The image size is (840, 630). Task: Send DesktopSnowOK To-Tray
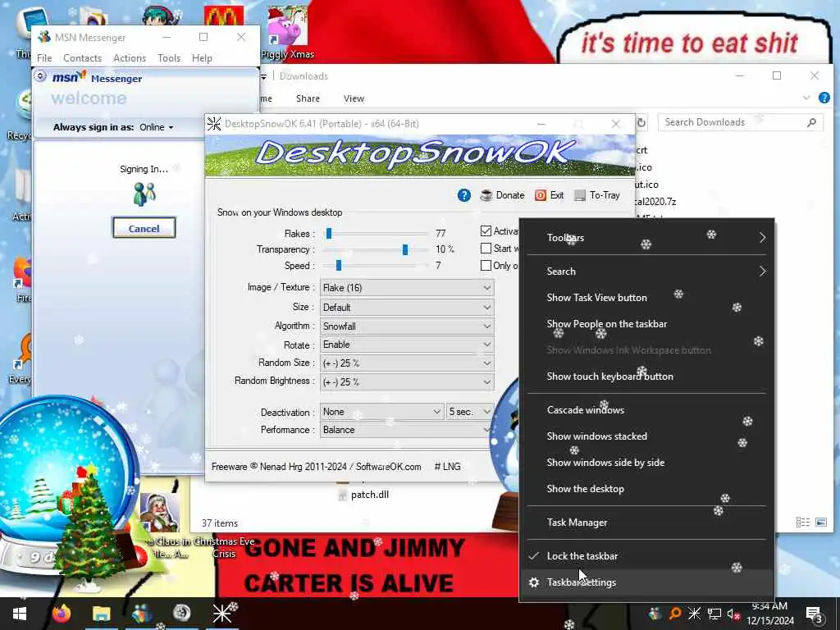tap(597, 195)
